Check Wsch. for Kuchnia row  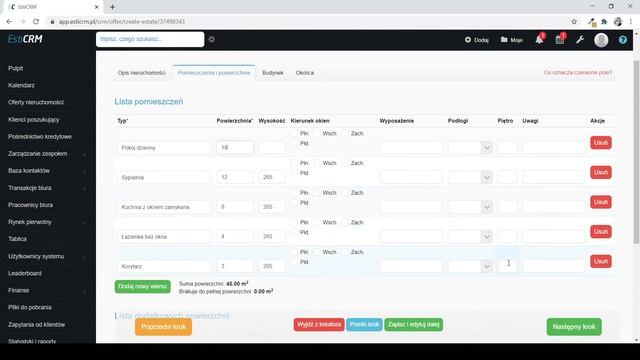[317, 193]
